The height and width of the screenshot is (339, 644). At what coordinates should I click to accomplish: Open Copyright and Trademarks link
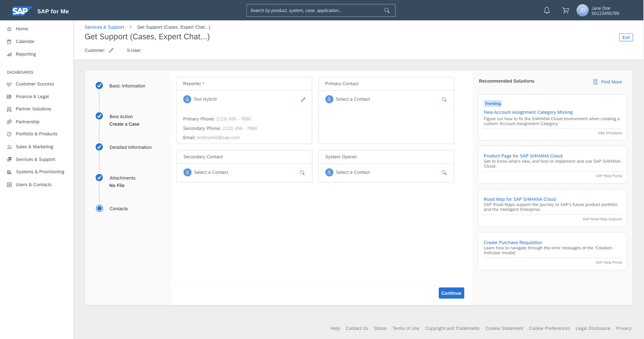[452, 328]
